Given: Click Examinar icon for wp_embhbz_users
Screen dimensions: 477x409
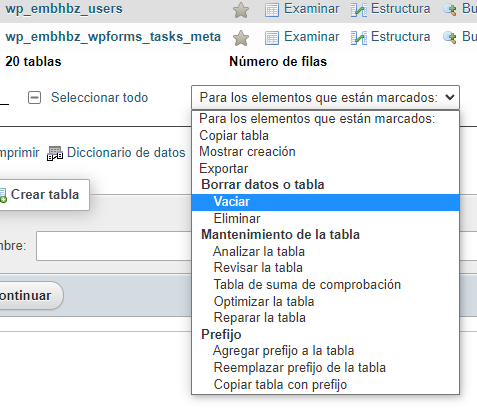Looking at the screenshot, I should tap(272, 10).
